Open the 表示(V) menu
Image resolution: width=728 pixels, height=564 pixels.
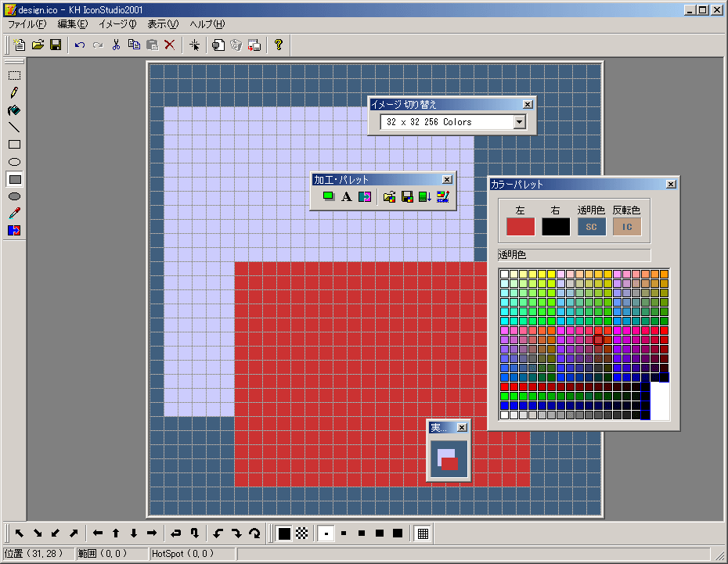pyautogui.click(x=163, y=24)
